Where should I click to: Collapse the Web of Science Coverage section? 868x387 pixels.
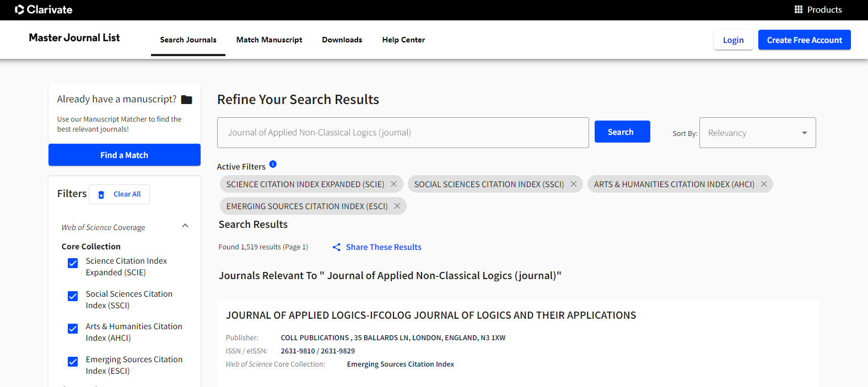185,226
